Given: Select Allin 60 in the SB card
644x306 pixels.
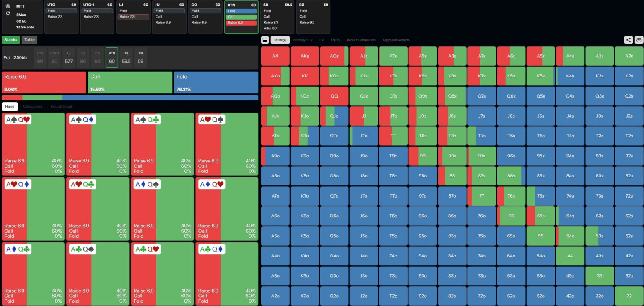Looking at the screenshot, I should 277,28.
